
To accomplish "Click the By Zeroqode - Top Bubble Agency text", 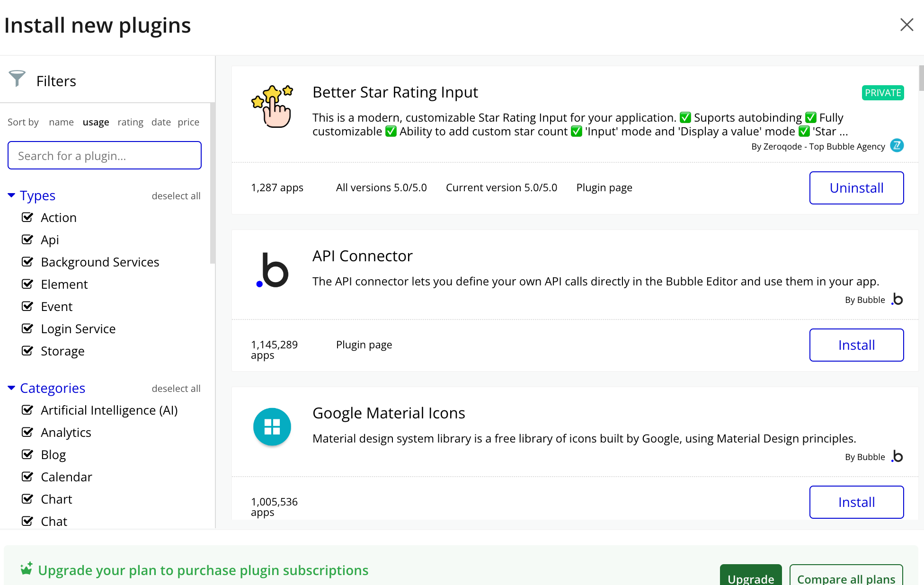I will point(818,146).
